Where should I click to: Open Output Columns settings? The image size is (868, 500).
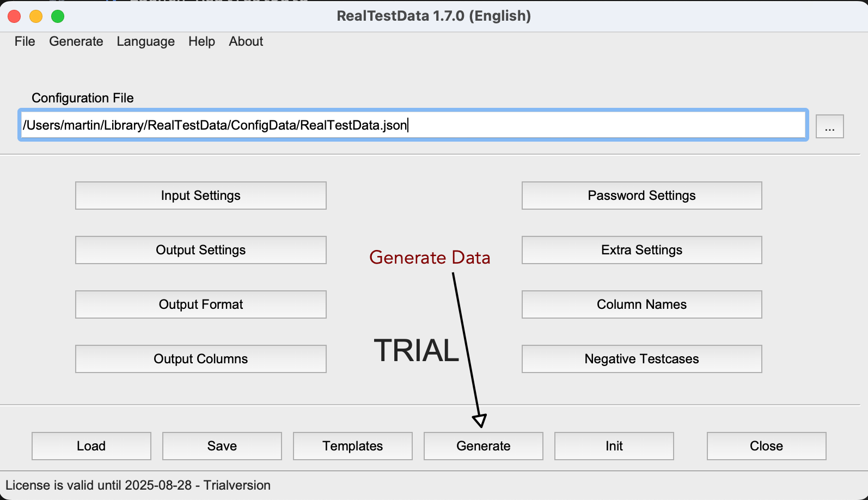[201, 359]
